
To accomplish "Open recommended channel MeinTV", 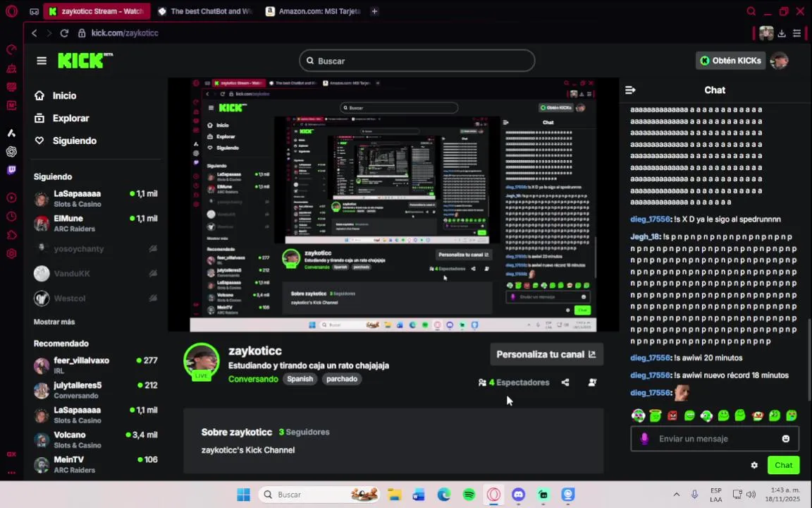I will 96,464.
